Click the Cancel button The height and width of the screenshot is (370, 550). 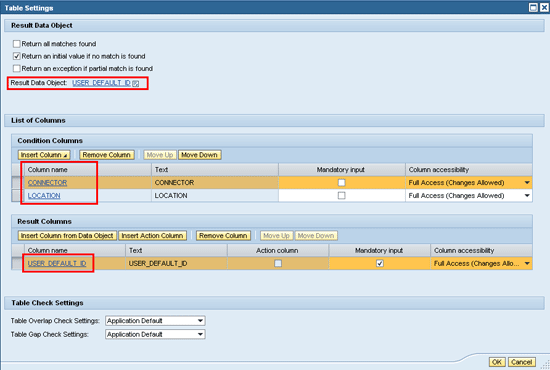click(522, 362)
